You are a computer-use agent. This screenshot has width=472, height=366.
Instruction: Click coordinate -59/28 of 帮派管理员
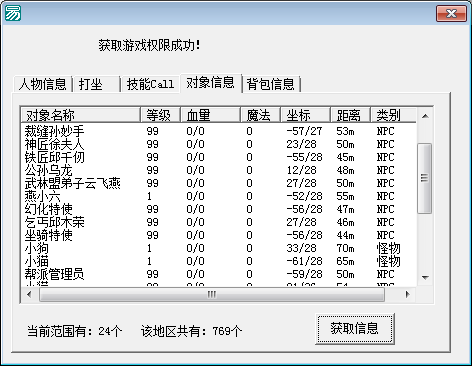pos(304,274)
